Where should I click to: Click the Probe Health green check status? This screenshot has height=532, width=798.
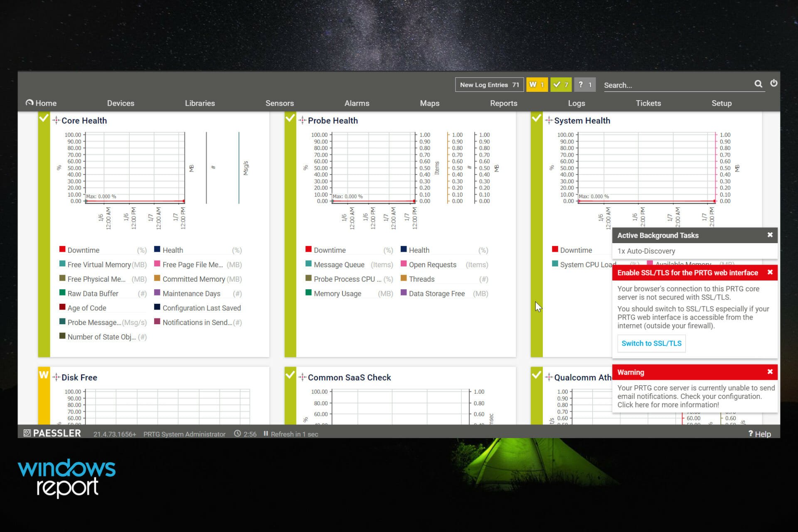coord(290,118)
